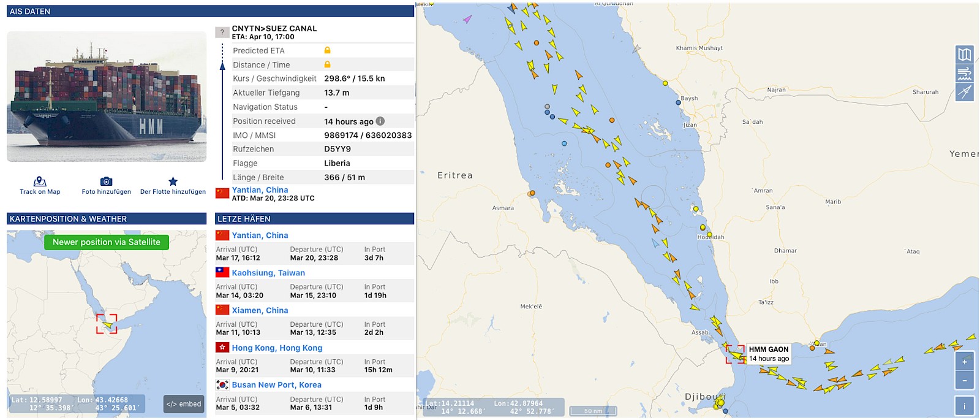Open the Busan New Port, Korea link
The height and width of the screenshot is (420, 980).
pyautogui.click(x=276, y=385)
